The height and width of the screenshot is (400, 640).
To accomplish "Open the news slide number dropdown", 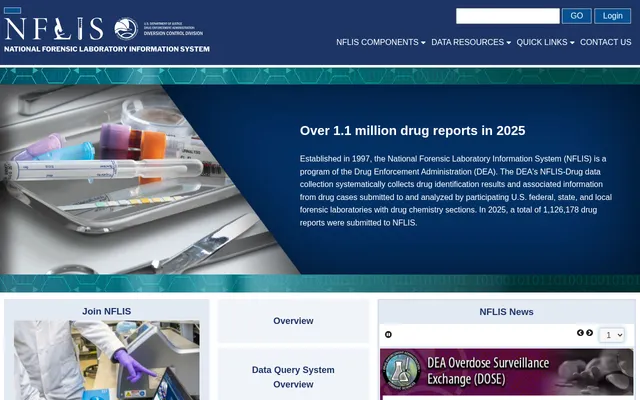I will pos(611,335).
